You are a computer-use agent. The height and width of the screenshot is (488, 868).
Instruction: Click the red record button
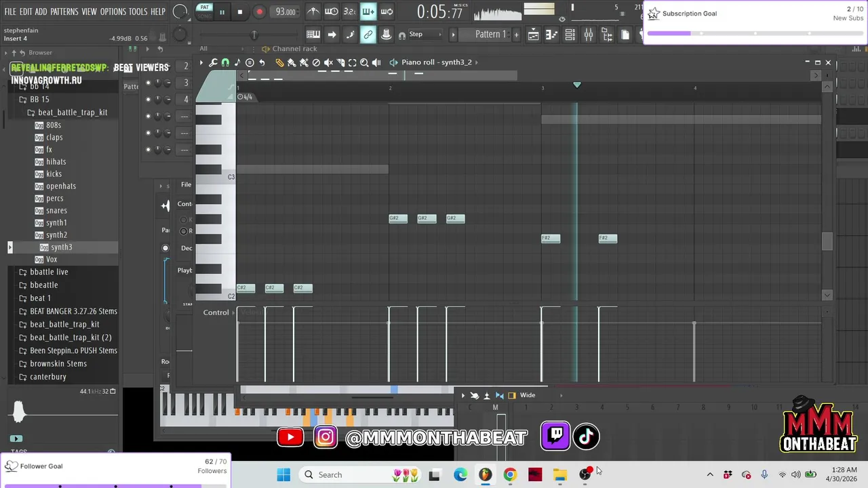coord(259,12)
